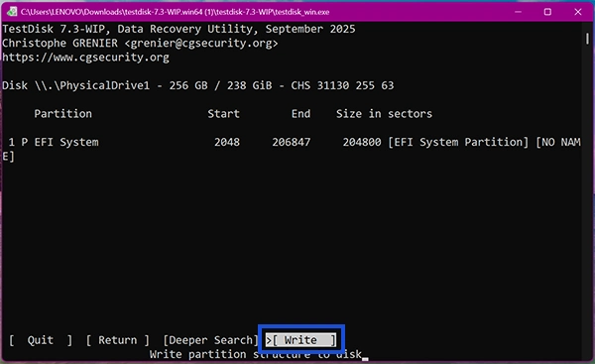Close the TestDisk console window
595x364 pixels.
click(578, 12)
